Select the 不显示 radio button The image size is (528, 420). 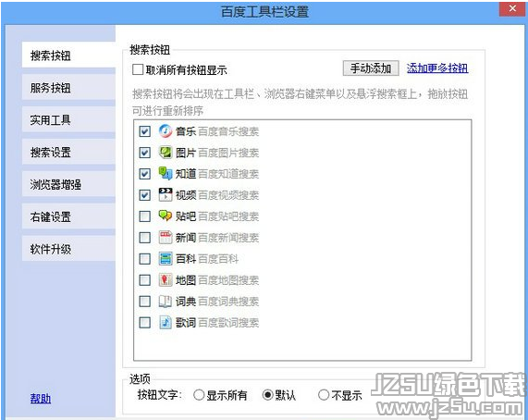(324, 395)
